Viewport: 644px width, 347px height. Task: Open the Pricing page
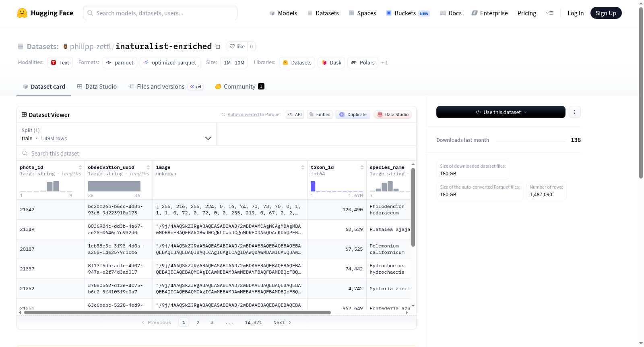527,13
